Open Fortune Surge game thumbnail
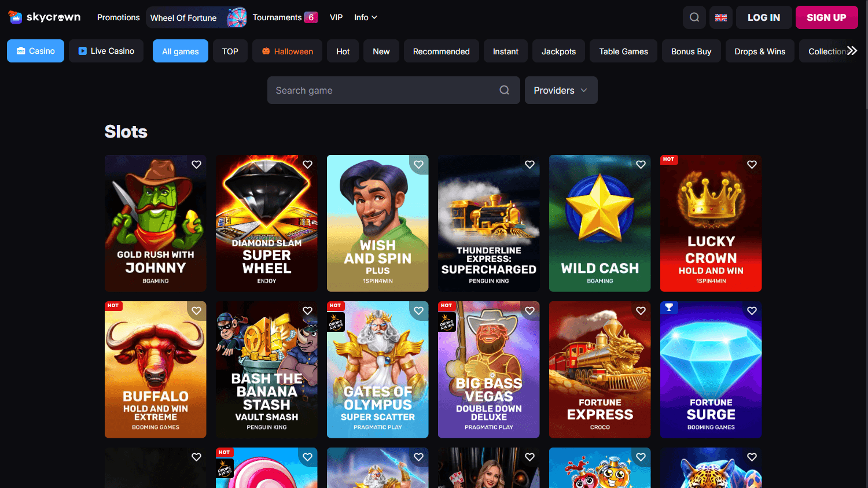868x488 pixels. [x=711, y=369]
